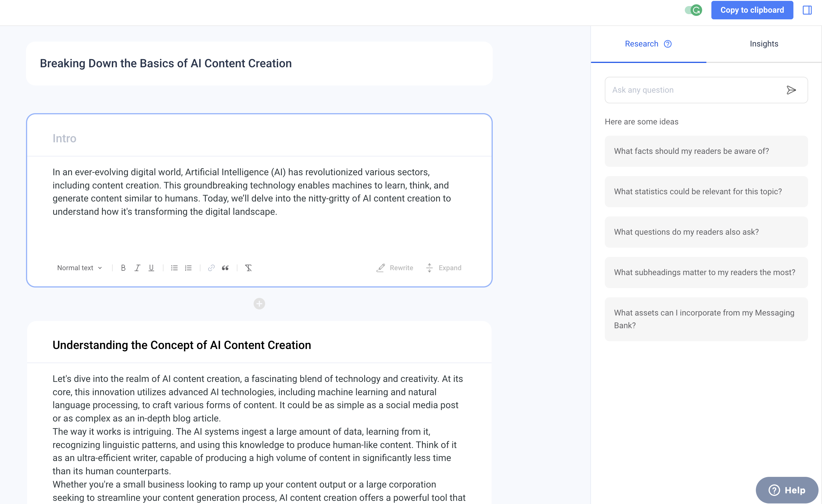This screenshot has width=822, height=504.
Task: Apply italic formatting to text
Action: (137, 268)
